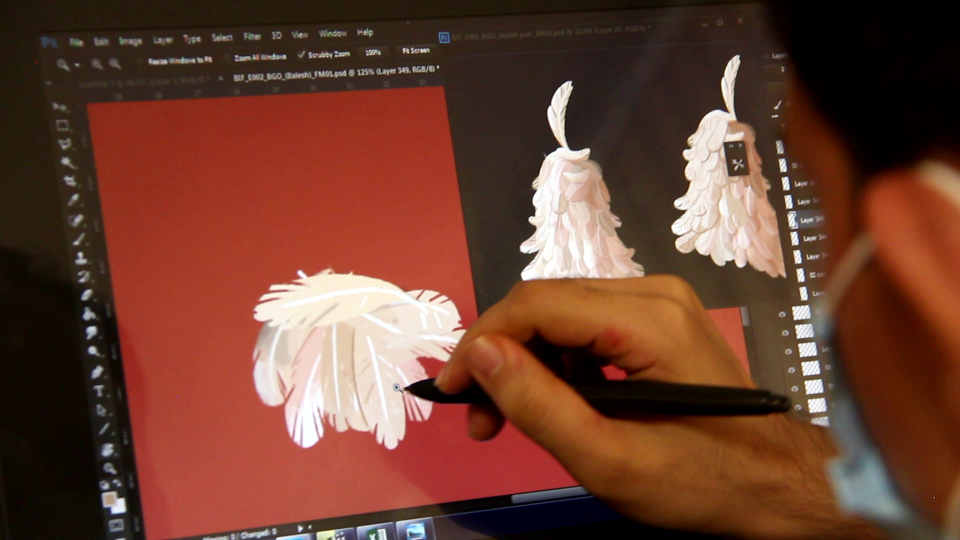The width and height of the screenshot is (960, 540).
Task: Click the zoom out magnifier in options bar
Action: point(114,63)
